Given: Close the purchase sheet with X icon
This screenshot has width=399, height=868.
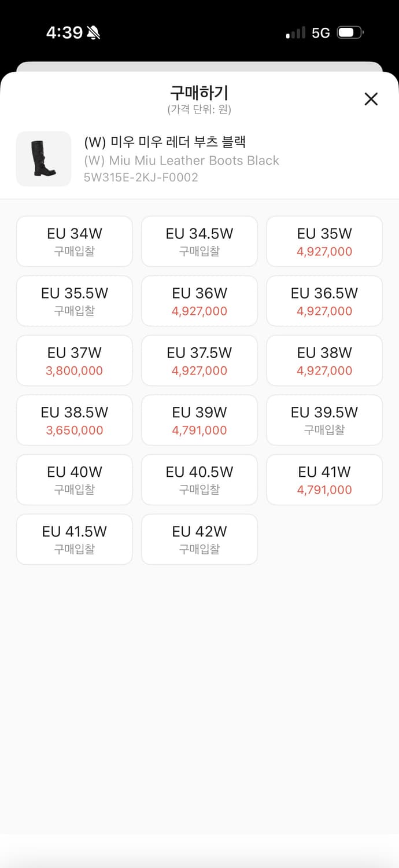Looking at the screenshot, I should pyautogui.click(x=371, y=99).
